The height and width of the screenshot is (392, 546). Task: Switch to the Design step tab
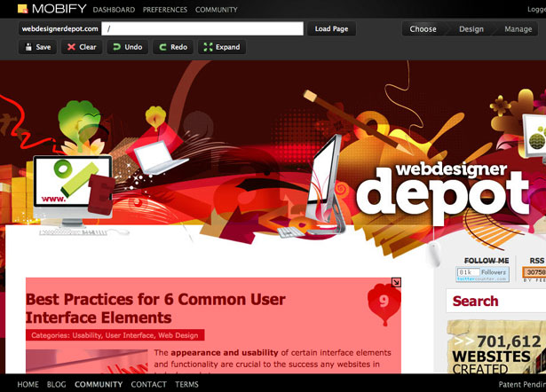[x=471, y=29]
